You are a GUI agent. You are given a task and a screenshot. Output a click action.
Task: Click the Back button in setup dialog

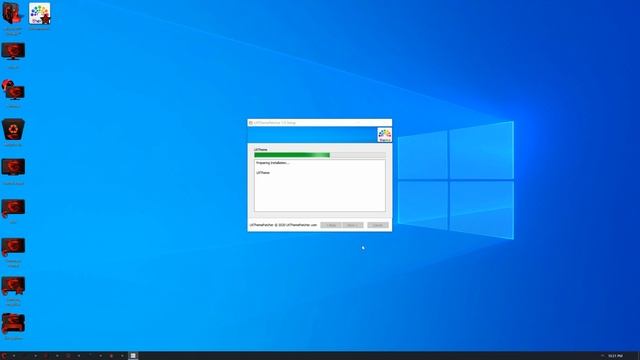[331, 225]
